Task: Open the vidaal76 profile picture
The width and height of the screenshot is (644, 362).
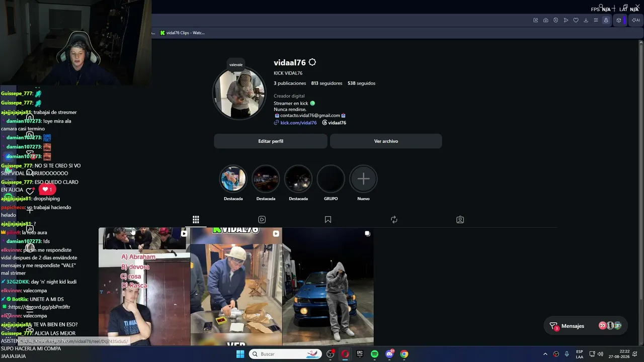Action: click(239, 93)
